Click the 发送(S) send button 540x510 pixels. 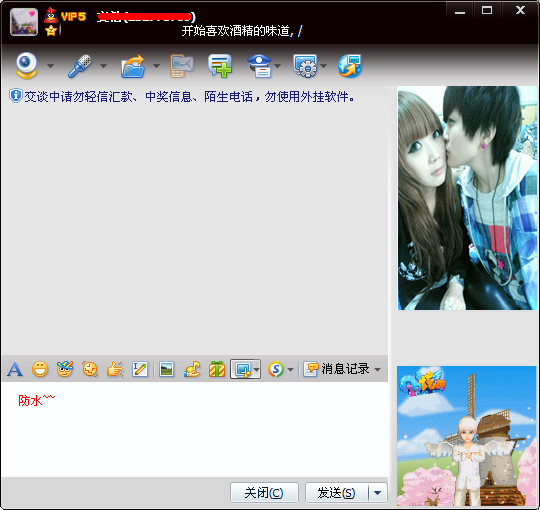[x=336, y=493]
